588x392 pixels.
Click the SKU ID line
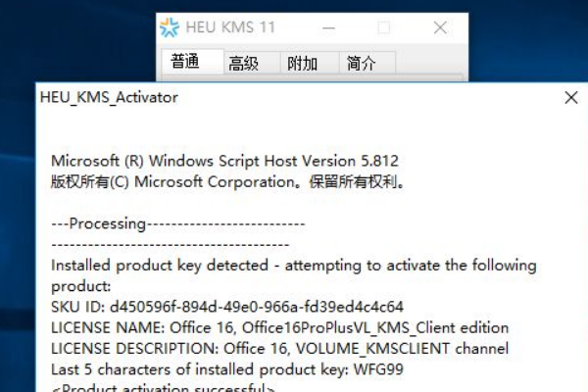click(x=226, y=307)
